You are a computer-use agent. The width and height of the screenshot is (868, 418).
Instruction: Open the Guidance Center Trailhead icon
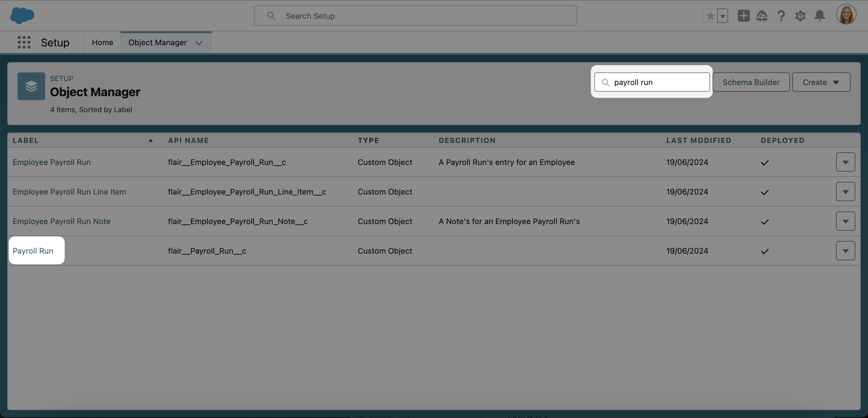pos(763,15)
